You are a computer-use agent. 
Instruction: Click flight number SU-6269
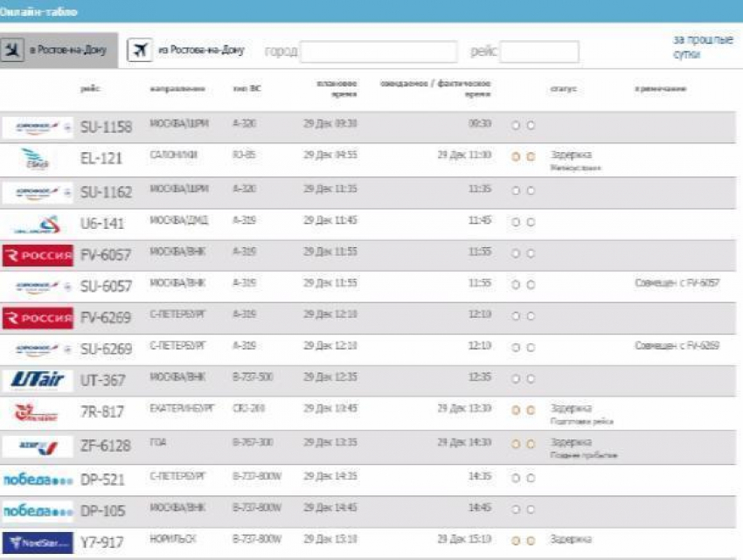pos(106,349)
